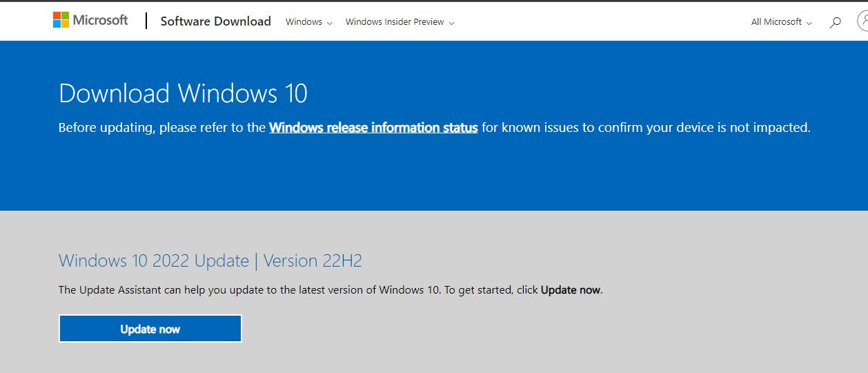Viewport: 868px width, 373px height.
Task: Click the Update Assistant description text
Action: click(331, 290)
